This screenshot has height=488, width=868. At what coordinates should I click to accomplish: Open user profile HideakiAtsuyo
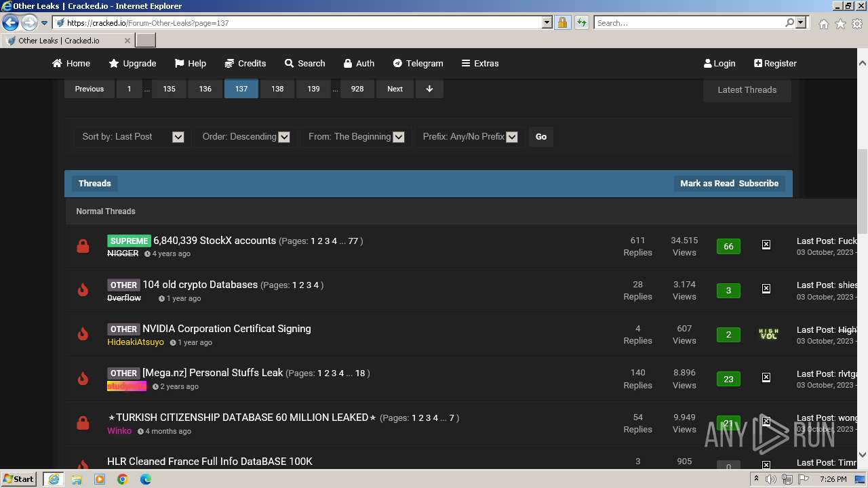click(x=136, y=342)
